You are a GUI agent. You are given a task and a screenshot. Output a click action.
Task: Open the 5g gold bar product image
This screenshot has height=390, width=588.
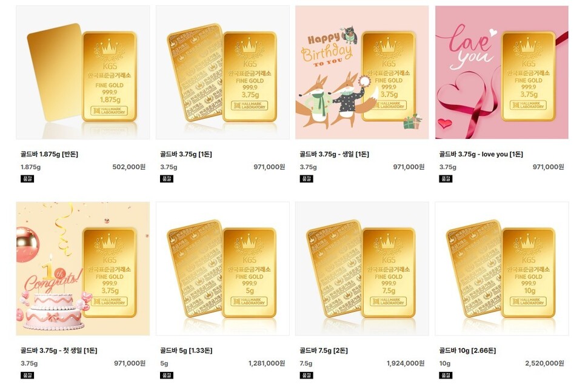tap(222, 269)
